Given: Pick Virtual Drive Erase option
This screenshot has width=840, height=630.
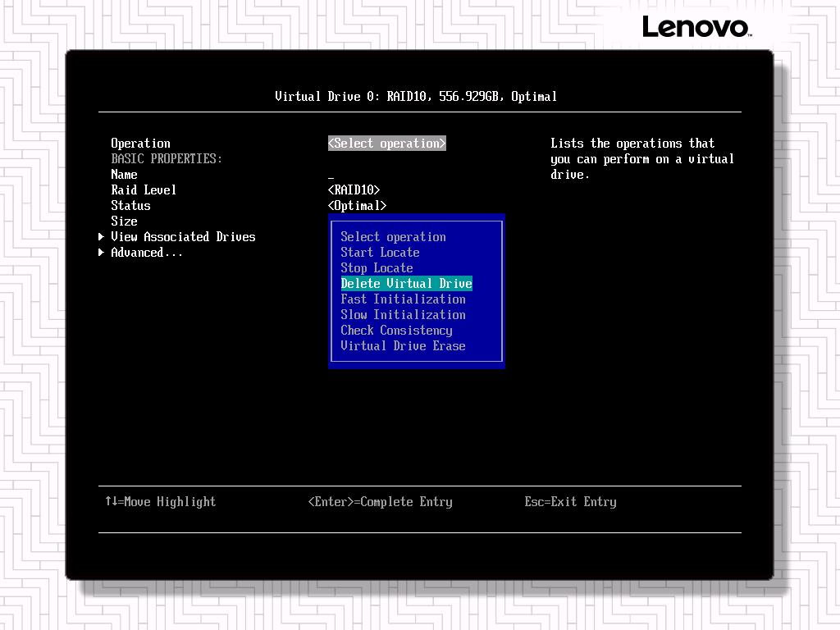Looking at the screenshot, I should [x=403, y=346].
